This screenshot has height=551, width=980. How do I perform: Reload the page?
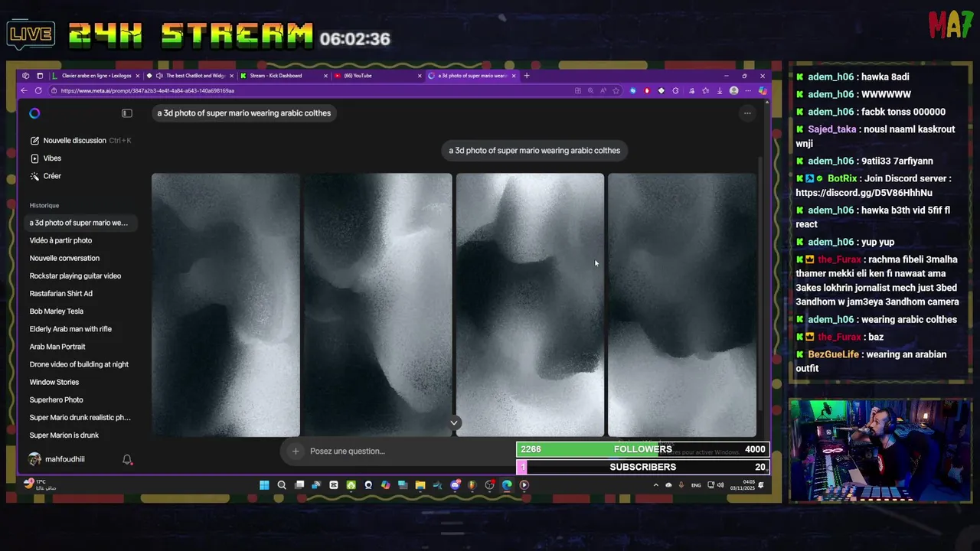[x=38, y=90]
